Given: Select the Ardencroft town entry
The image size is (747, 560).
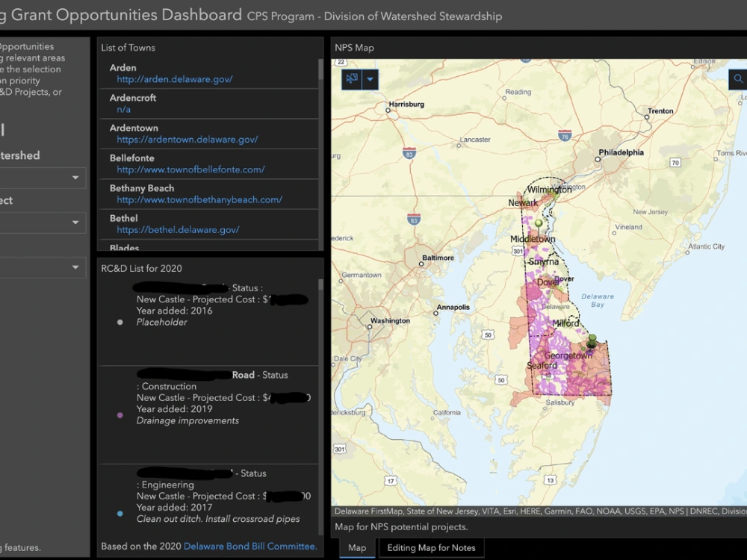Looking at the screenshot, I should (208, 103).
